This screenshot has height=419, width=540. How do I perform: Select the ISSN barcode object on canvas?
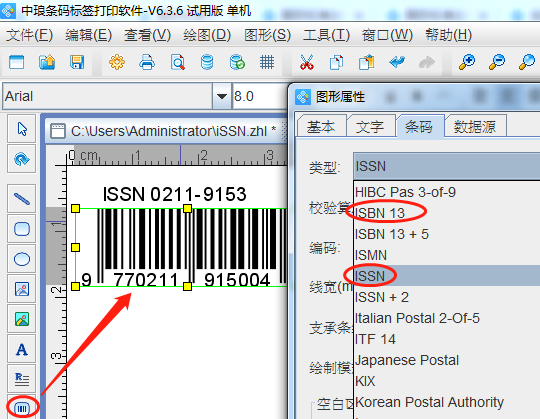[x=181, y=247]
